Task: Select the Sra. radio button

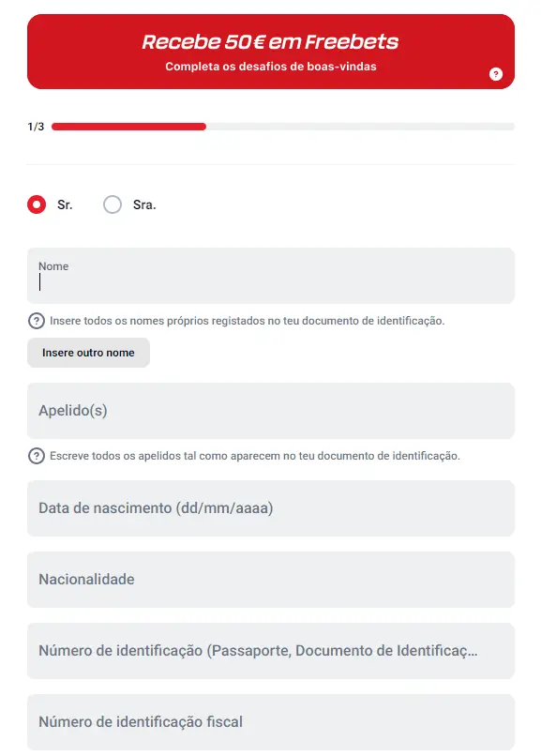Action: (113, 204)
